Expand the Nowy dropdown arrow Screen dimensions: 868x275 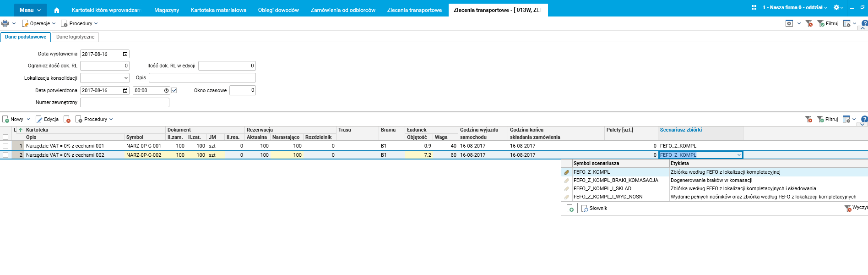28,119
